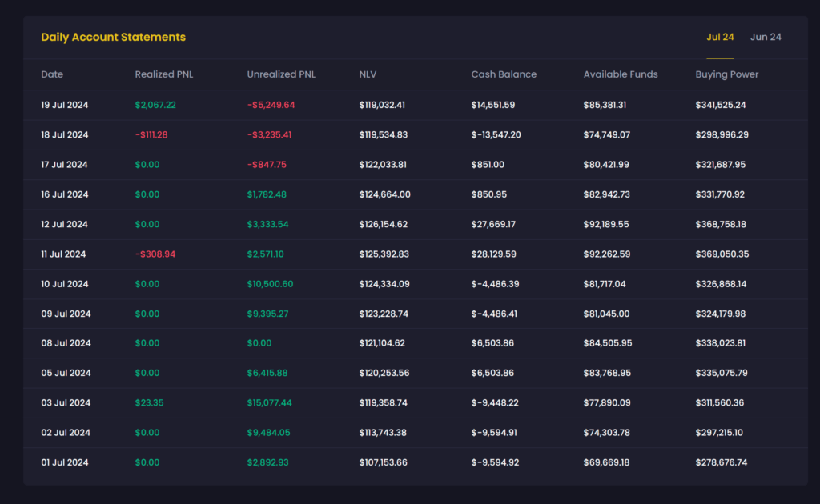Click the negative $-13,547.20 cash balance
Image resolution: width=820 pixels, height=504 pixels.
[x=494, y=134]
